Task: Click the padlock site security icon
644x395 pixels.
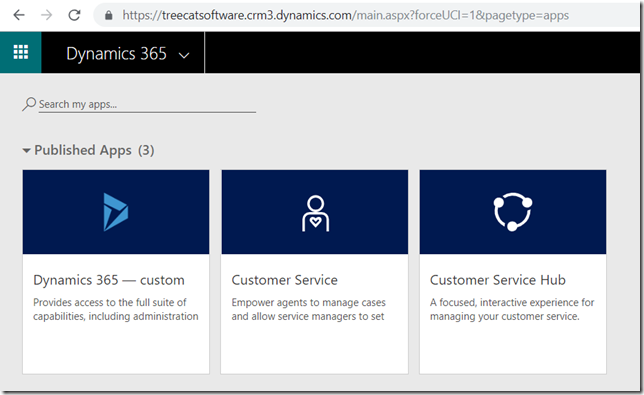Action: pos(108,16)
